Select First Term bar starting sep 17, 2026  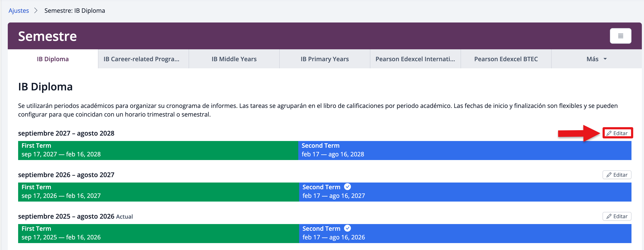point(158,192)
